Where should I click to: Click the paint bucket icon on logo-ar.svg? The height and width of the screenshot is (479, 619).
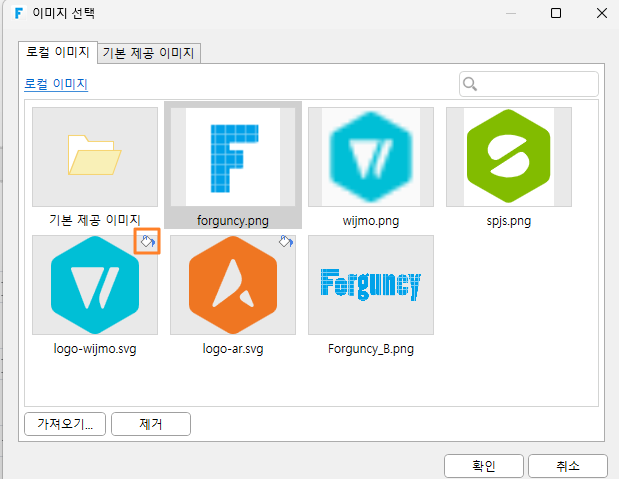[x=286, y=241]
